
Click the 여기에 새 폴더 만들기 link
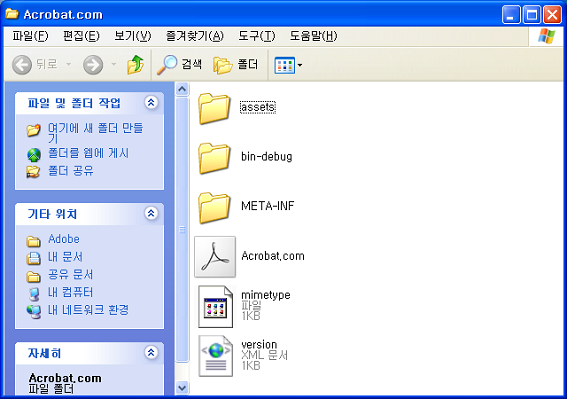[x=96, y=133]
